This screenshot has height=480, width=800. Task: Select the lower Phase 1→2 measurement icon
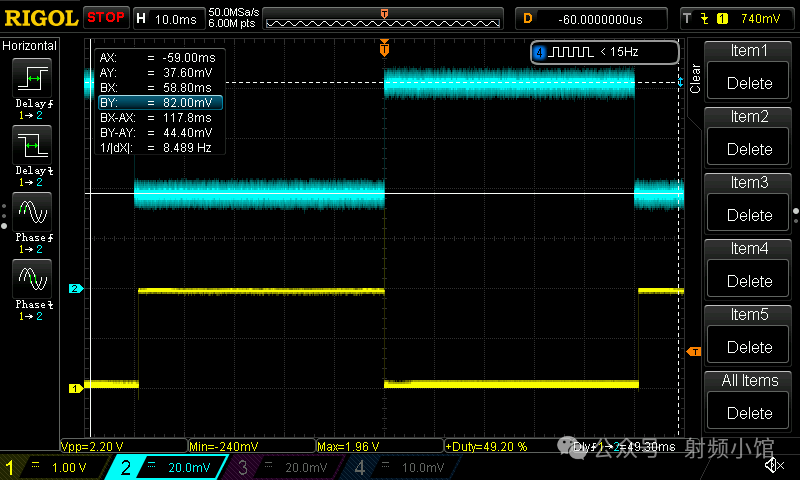coord(33,277)
